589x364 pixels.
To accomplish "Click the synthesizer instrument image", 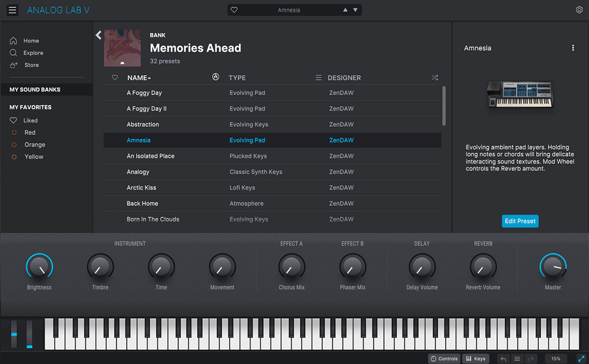I will pyautogui.click(x=520, y=94).
